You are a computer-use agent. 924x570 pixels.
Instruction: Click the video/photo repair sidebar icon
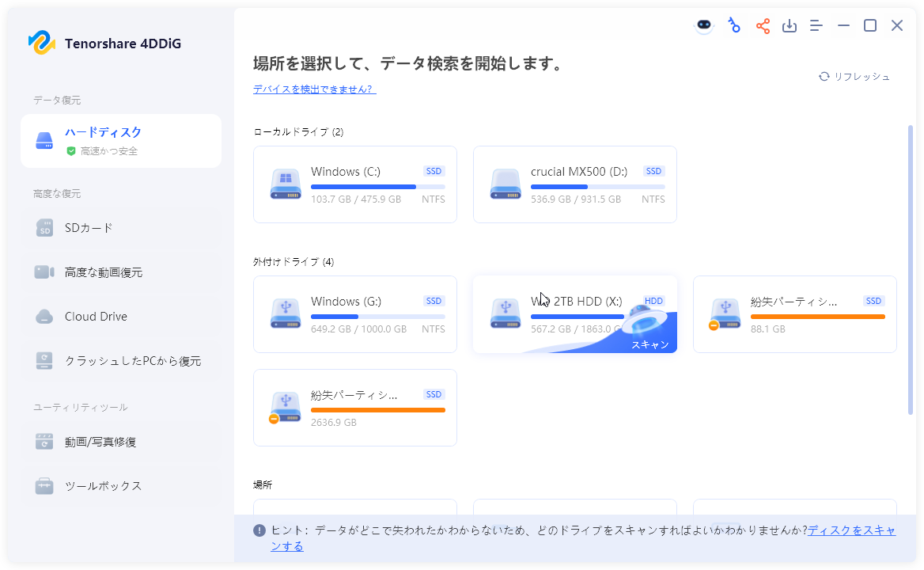(45, 442)
